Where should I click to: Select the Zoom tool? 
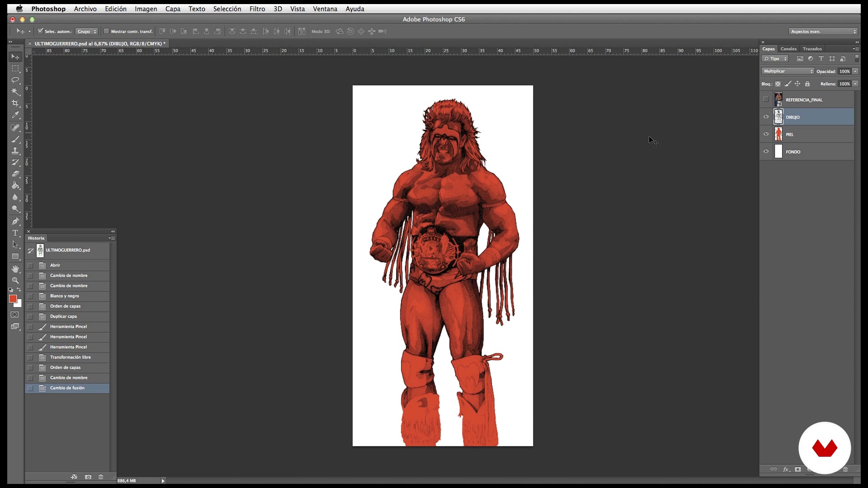[15, 280]
